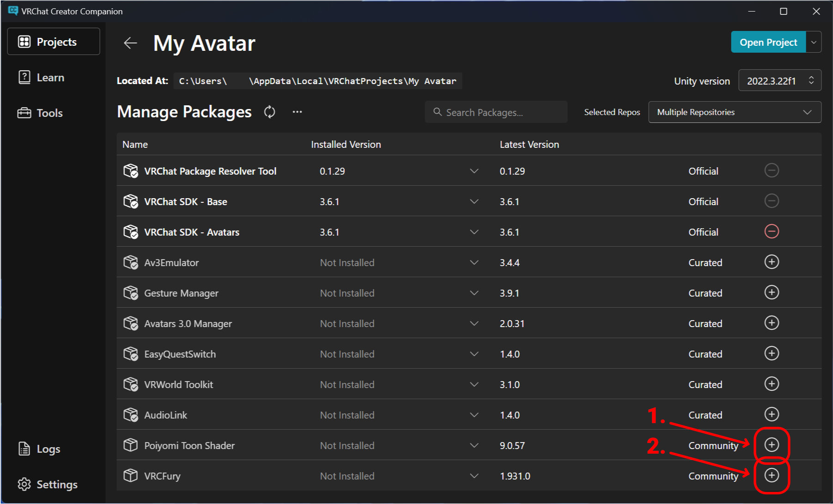Click latest version 1.931.0 of VRCFury
This screenshot has height=504, width=833.
pyautogui.click(x=515, y=476)
